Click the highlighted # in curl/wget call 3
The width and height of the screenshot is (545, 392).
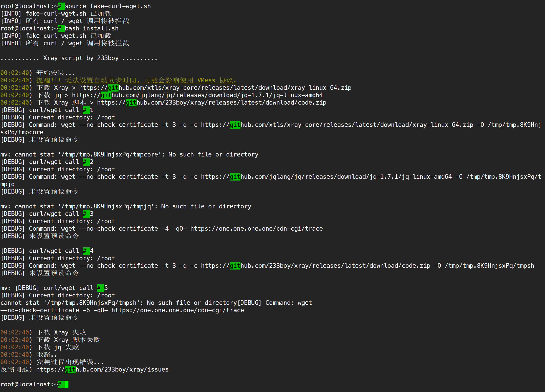85,214
